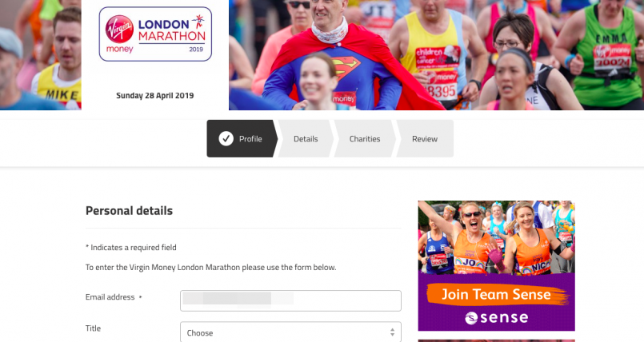The height and width of the screenshot is (342, 644).
Task: Click the checkmark icon in Profile step
Action: pos(226,138)
